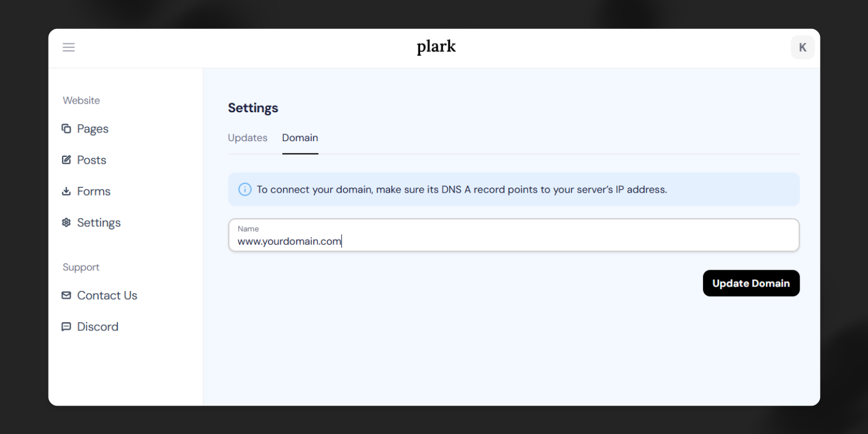Open Forms from the sidebar
This screenshot has height=434, width=868.
(x=94, y=191)
